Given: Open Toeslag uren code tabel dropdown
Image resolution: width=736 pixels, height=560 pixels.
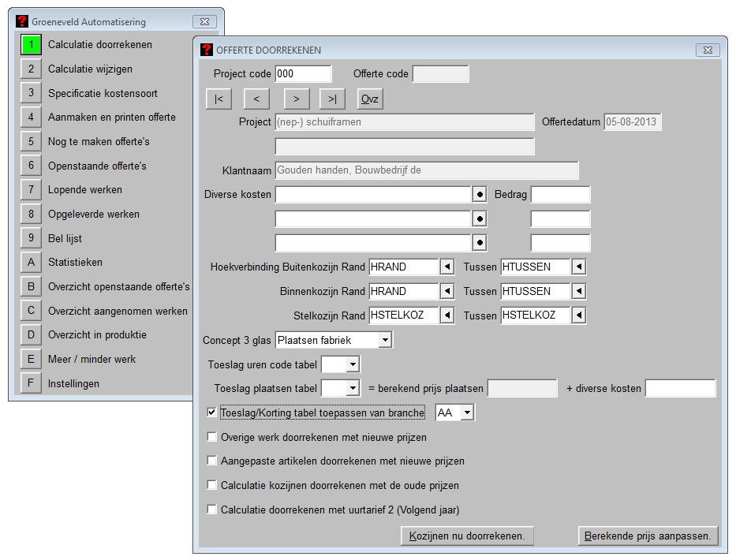Looking at the screenshot, I should coord(353,364).
